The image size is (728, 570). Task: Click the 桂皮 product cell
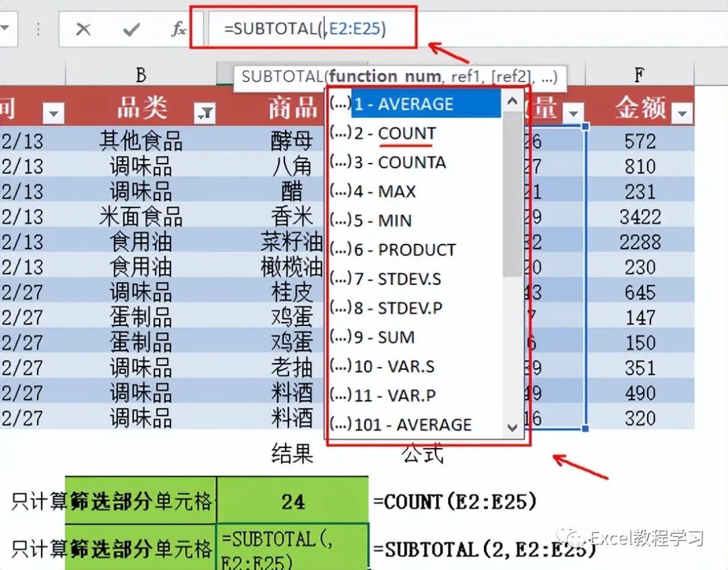(292, 292)
